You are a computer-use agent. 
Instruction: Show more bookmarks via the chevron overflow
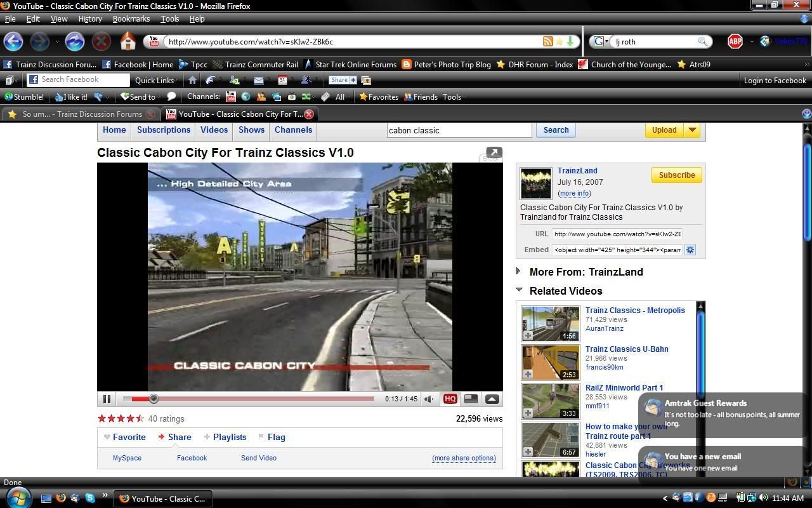click(x=807, y=65)
